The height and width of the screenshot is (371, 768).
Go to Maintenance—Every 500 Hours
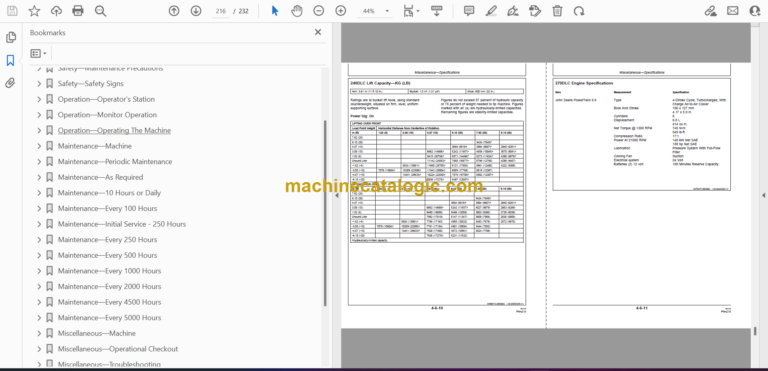(x=107, y=255)
